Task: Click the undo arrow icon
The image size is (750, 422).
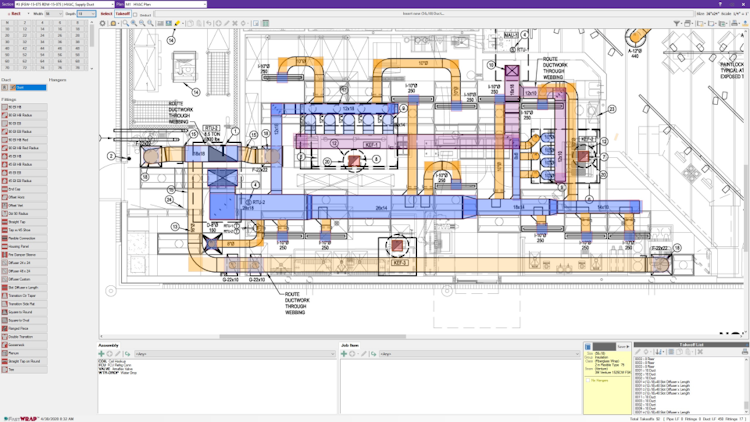Action: coord(209,23)
